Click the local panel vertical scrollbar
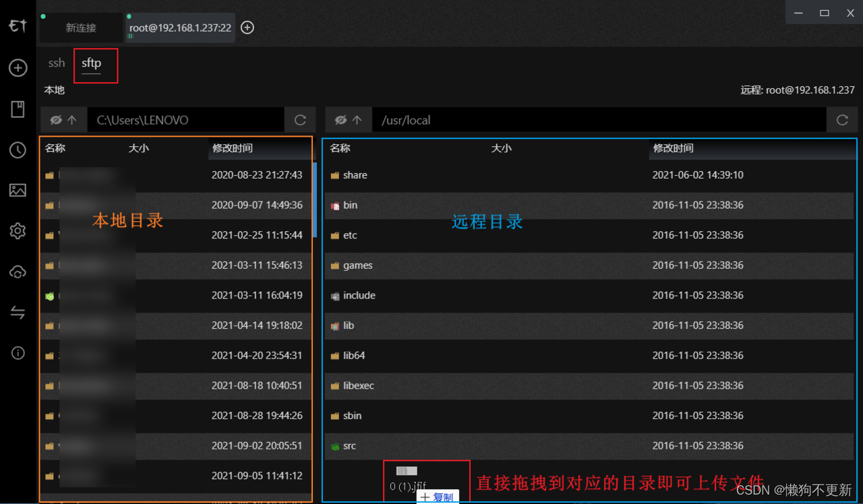863x504 pixels. 315,199
